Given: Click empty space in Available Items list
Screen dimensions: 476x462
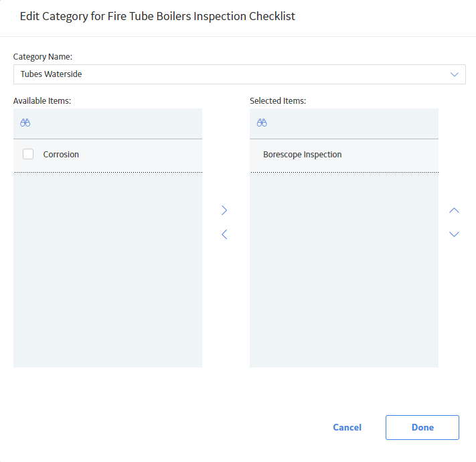Looking at the screenshot, I should 108,270.
